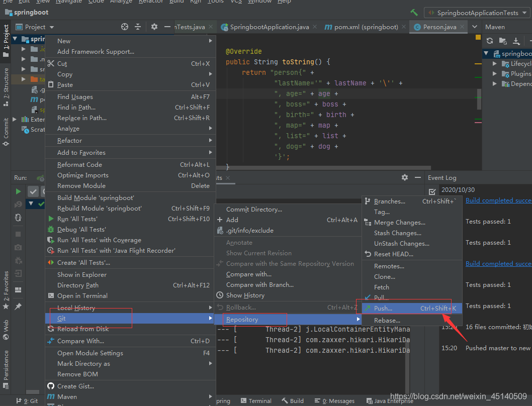
Task: Click Maven generate sources folder icon
Action: tap(503, 41)
